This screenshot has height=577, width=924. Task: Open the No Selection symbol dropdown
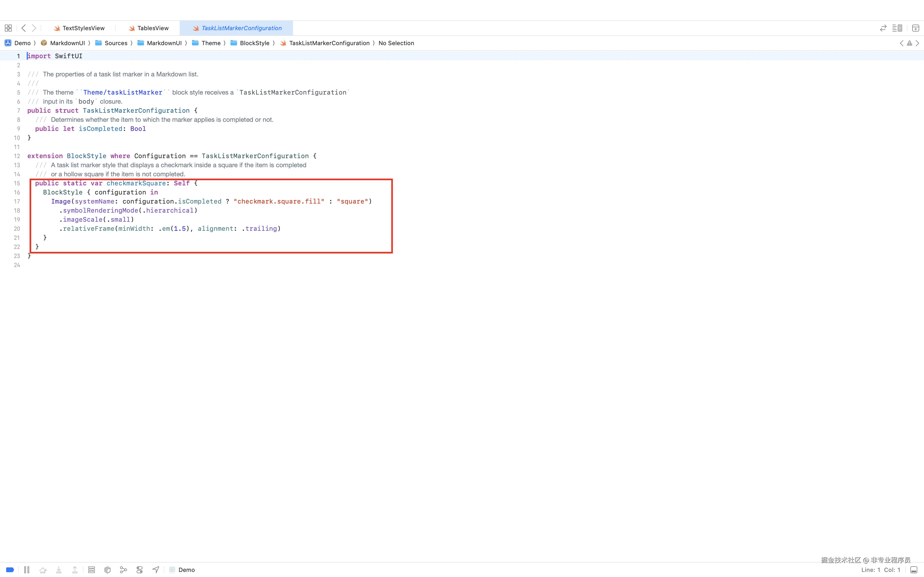[396, 43]
